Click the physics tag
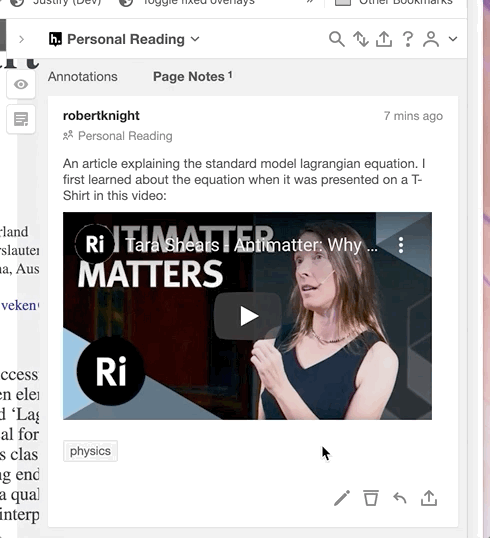This screenshot has height=538, width=490. [90, 451]
